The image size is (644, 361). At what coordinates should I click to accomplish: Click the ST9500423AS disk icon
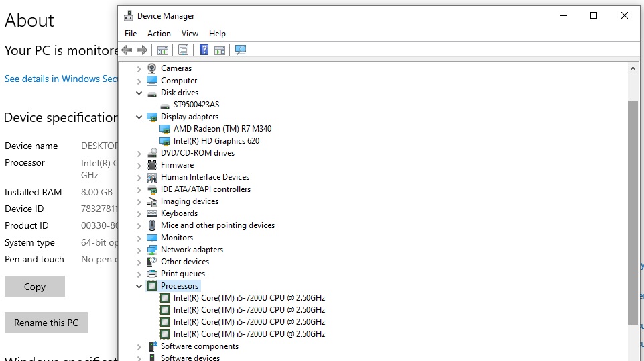coord(165,105)
